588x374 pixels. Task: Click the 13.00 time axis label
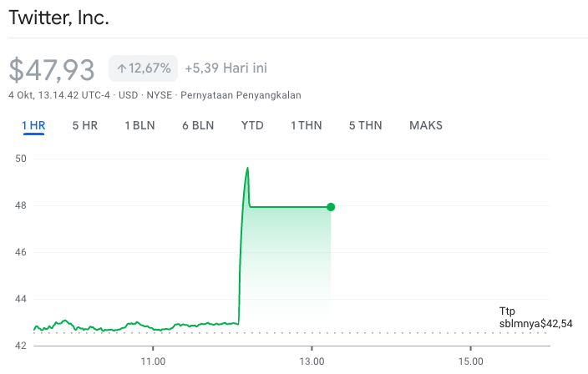tap(312, 361)
